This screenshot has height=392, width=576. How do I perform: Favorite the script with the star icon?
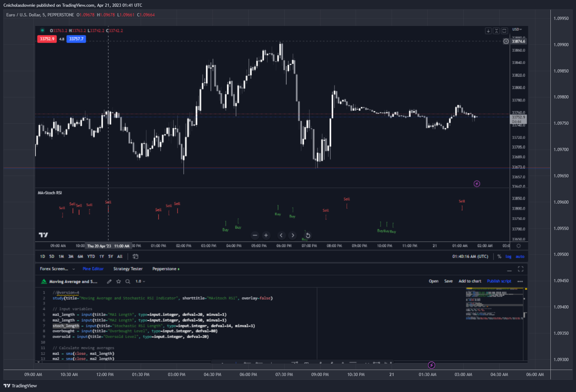click(119, 281)
